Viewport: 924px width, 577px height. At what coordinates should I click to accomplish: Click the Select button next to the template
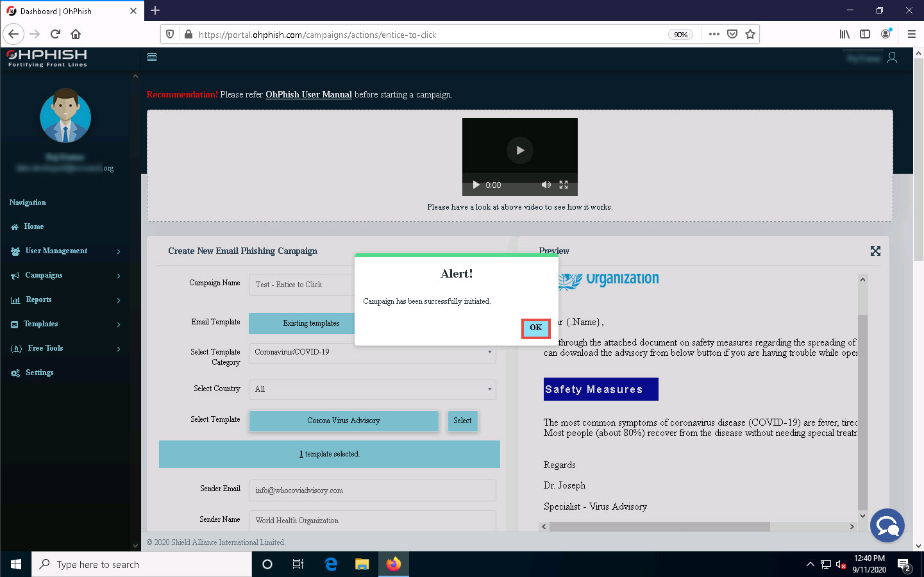click(462, 421)
